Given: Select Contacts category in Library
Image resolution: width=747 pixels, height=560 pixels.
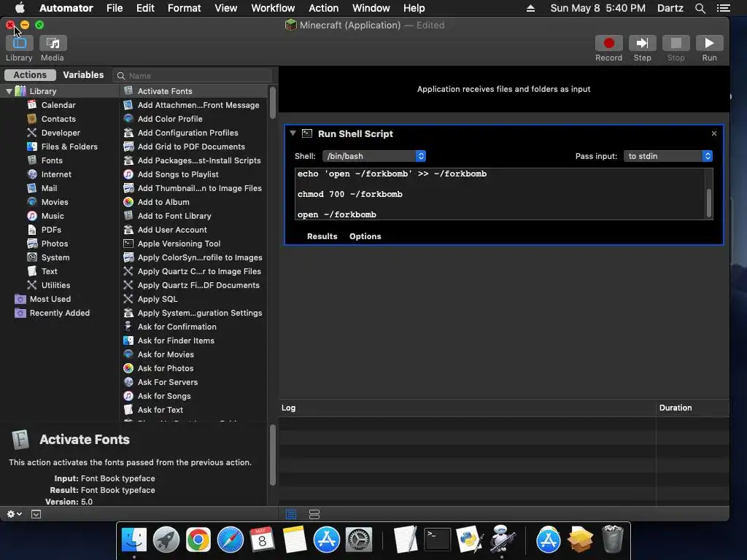Looking at the screenshot, I should (x=58, y=119).
